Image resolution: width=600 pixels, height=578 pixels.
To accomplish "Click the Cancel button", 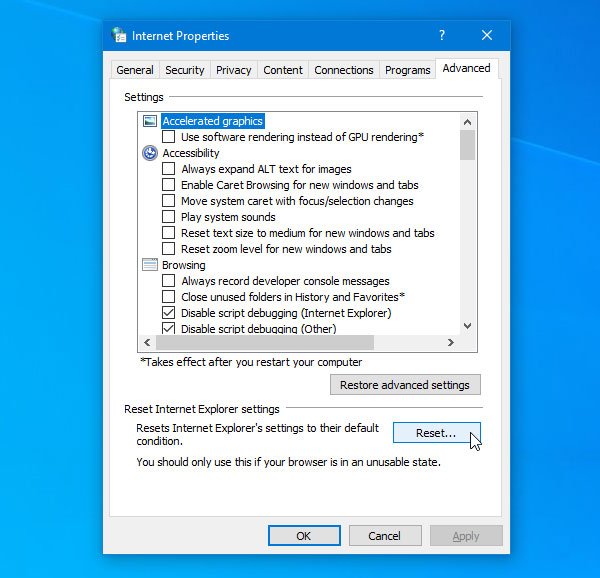I will click(385, 536).
